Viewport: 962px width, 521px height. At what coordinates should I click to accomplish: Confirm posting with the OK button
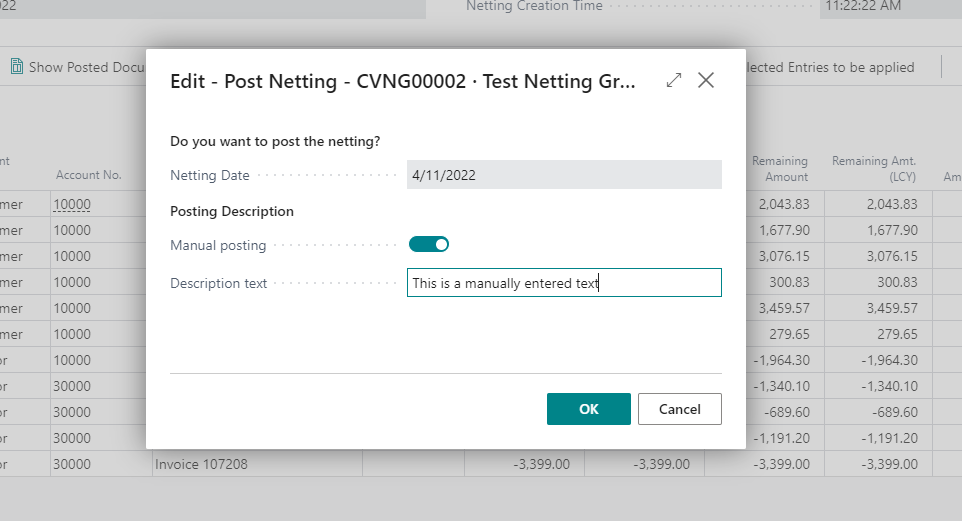[x=588, y=409]
